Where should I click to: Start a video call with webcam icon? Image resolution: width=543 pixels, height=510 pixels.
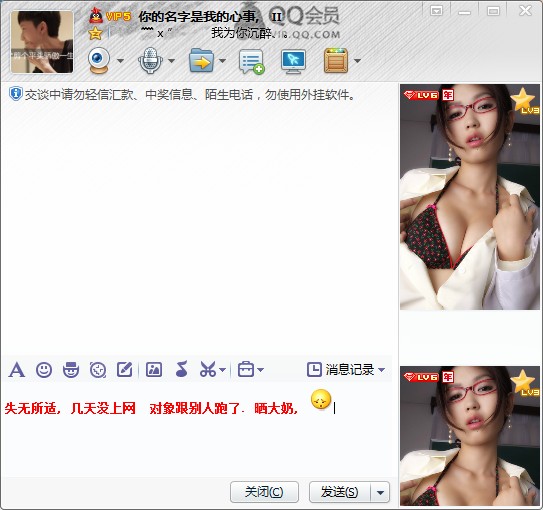(x=99, y=60)
